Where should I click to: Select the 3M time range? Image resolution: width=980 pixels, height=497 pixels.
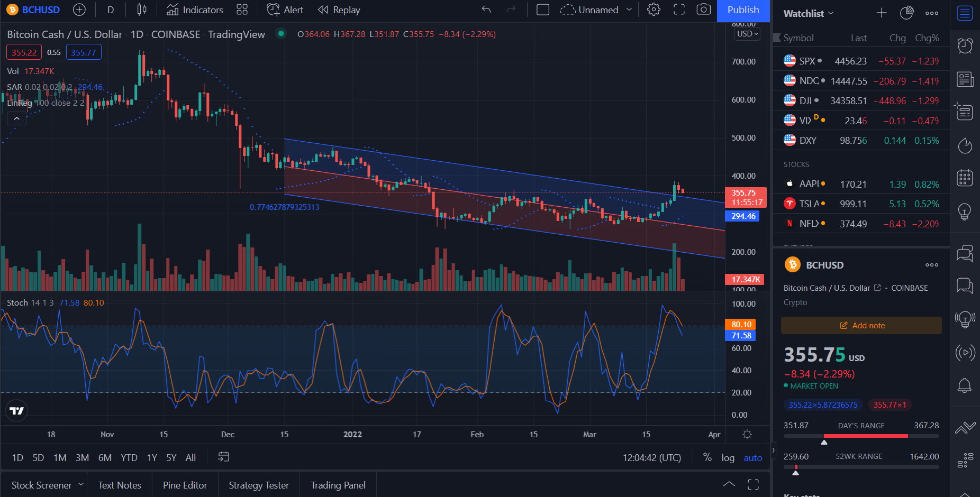pos(82,458)
